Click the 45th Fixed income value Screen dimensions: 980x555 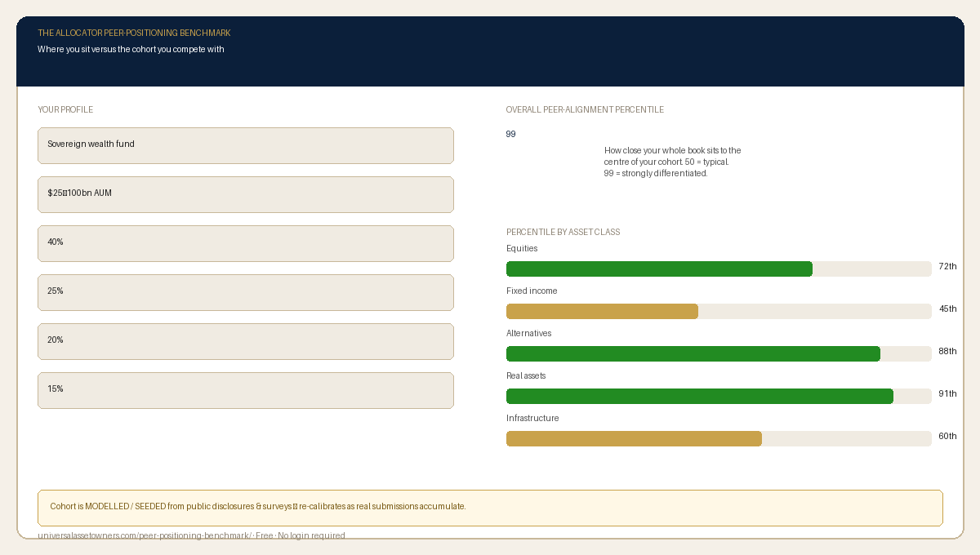pos(947,309)
